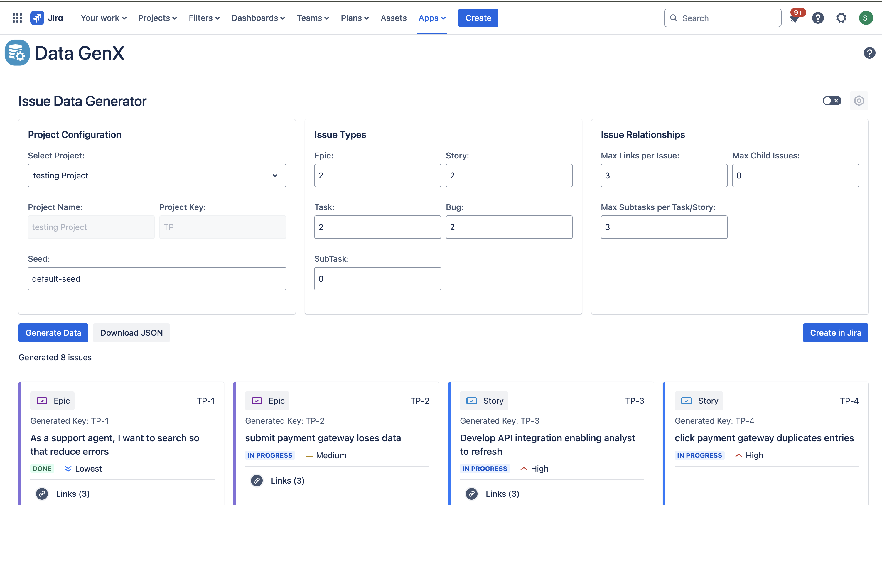Screen dimensions: 882x588
Task: Click the Create in Jira button
Action: coord(835,333)
